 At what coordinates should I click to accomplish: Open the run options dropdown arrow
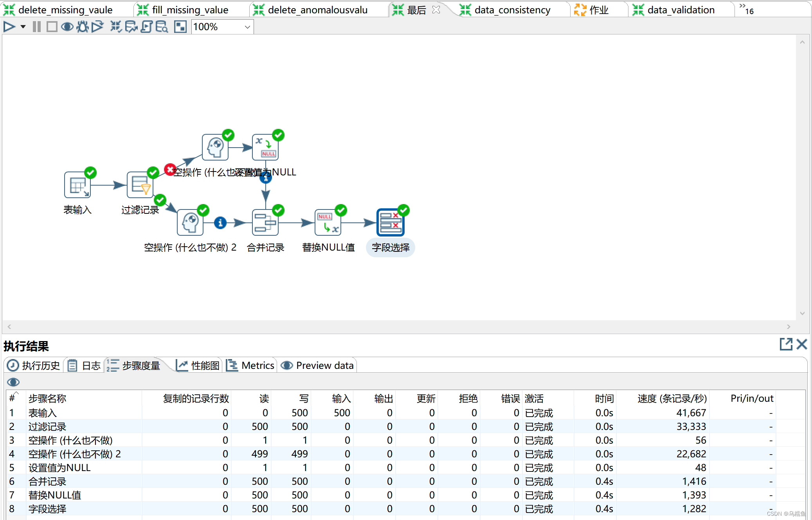click(23, 27)
